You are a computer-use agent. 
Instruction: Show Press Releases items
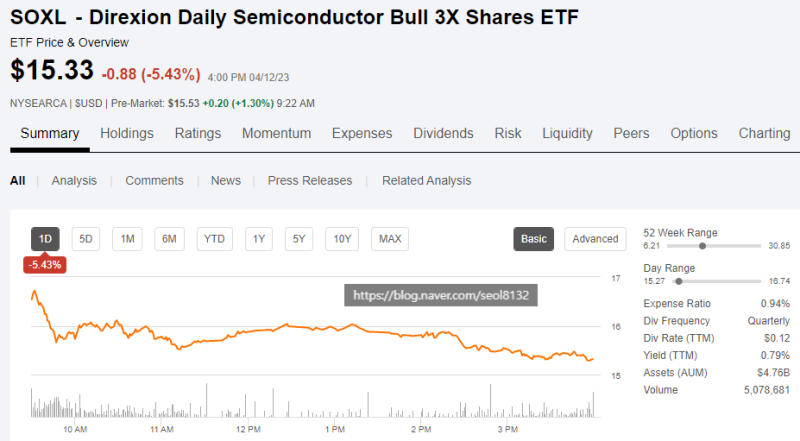point(310,181)
